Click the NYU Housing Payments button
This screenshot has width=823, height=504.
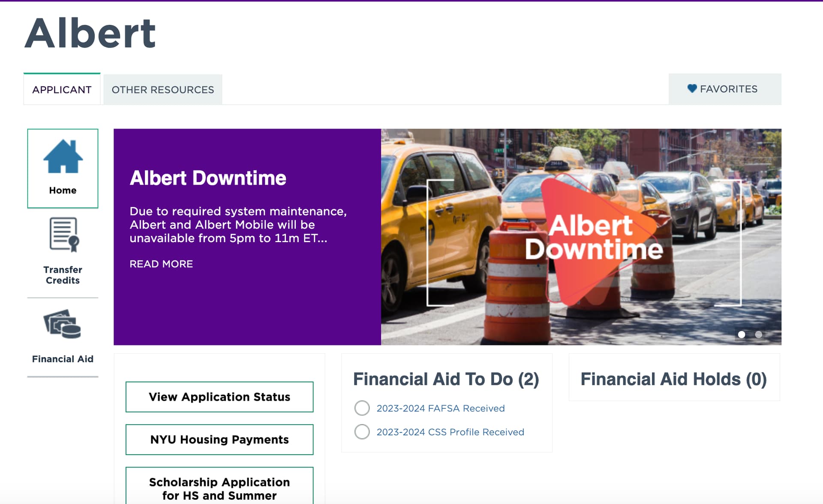click(x=219, y=439)
